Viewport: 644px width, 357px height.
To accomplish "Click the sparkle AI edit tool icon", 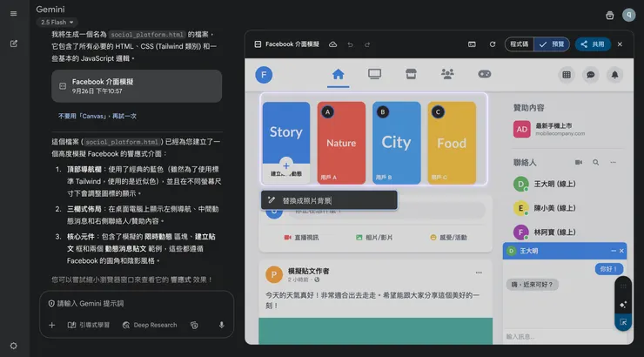I will pos(623,305).
